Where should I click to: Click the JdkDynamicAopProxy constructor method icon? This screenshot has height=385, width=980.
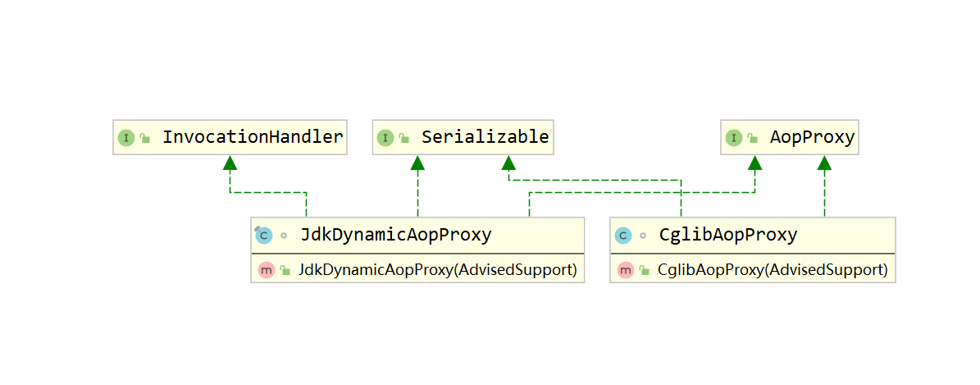coord(266,269)
